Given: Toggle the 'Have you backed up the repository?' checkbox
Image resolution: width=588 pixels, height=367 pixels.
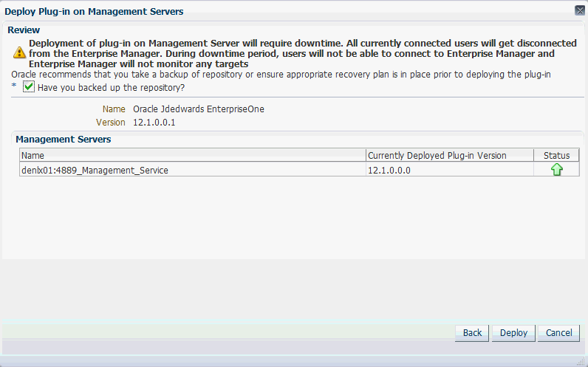Looking at the screenshot, I should click(x=29, y=87).
